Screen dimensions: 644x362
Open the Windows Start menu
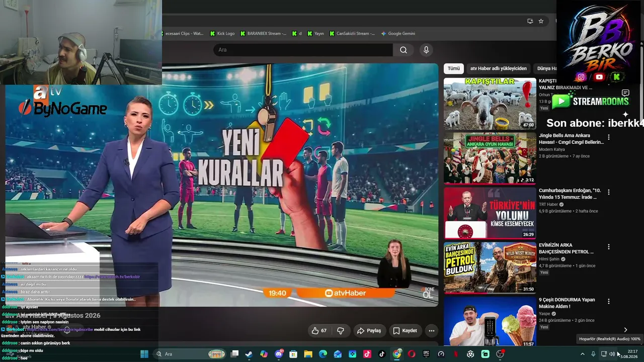pos(144,354)
